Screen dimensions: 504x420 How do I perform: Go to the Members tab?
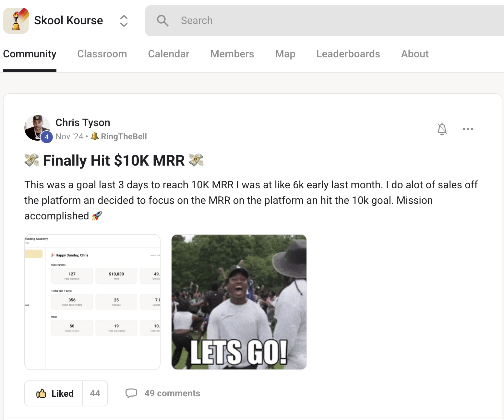(232, 54)
